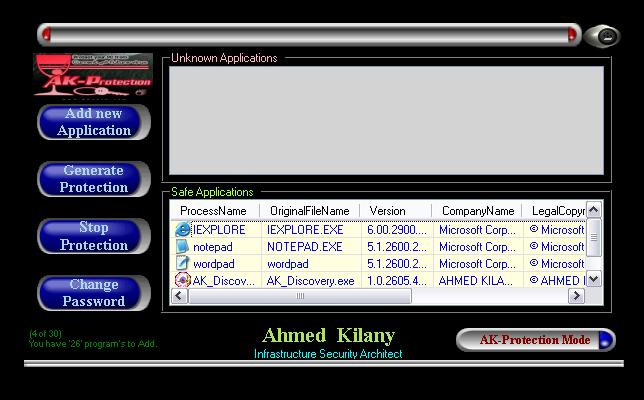This screenshot has width=644, height=400.
Task: Click the top gray progress bar
Action: pyautogui.click(x=309, y=34)
